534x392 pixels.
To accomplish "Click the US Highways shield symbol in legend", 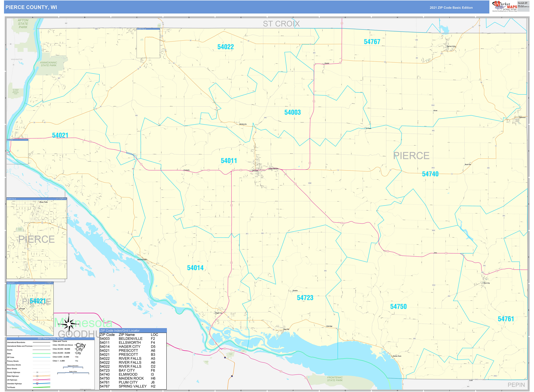I will [x=37, y=380].
